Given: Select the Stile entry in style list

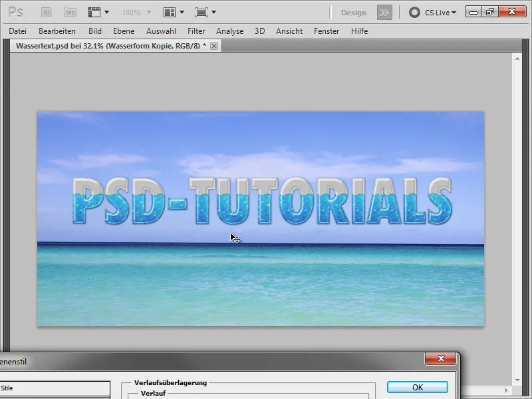Looking at the screenshot, I should point(55,388).
